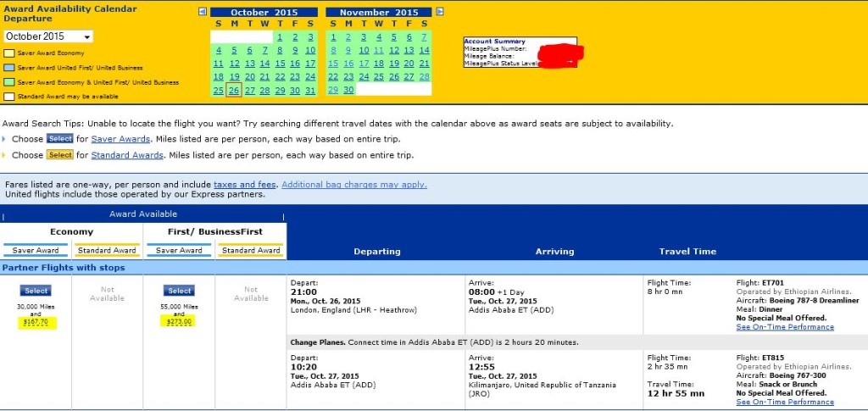Pick October 15 on the calendar
Viewport: 868px width, 411px height.
280,64
